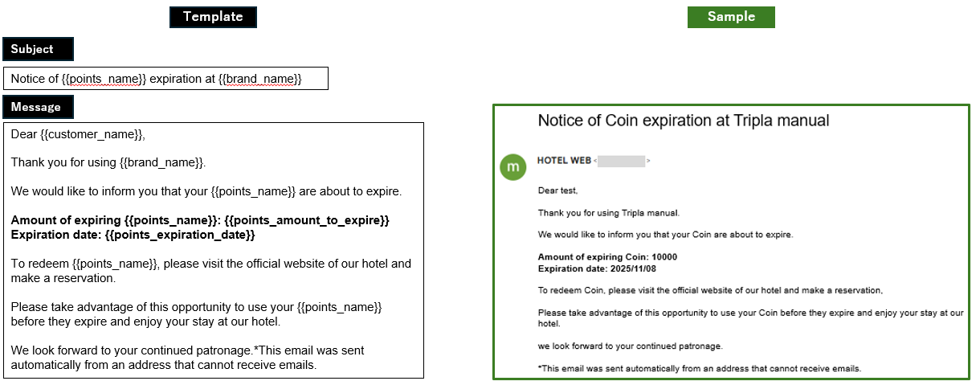Click the greyed-out sender email address
Viewport: 980px width, 385px height.
(622, 161)
